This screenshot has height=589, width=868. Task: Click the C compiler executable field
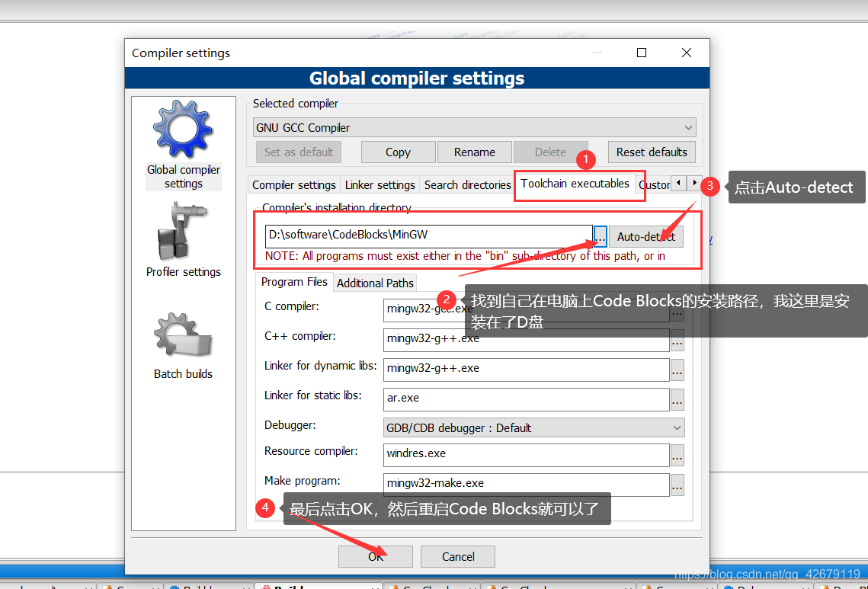pos(526,310)
